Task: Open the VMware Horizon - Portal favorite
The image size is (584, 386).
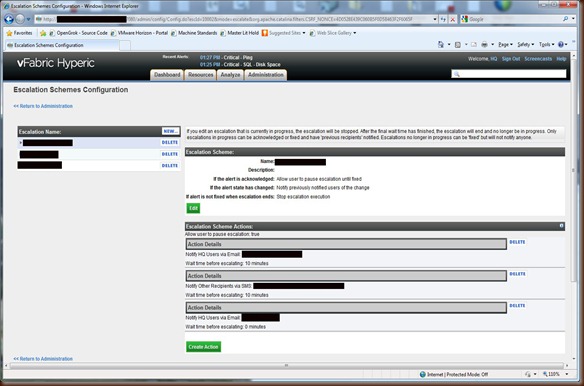Action: 139,33
